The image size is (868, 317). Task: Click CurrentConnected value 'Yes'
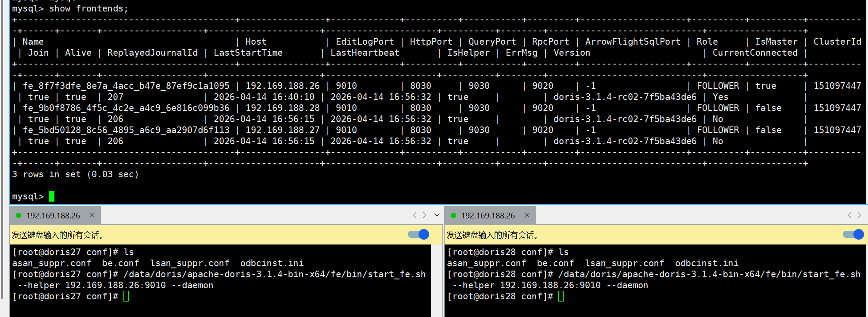721,97
